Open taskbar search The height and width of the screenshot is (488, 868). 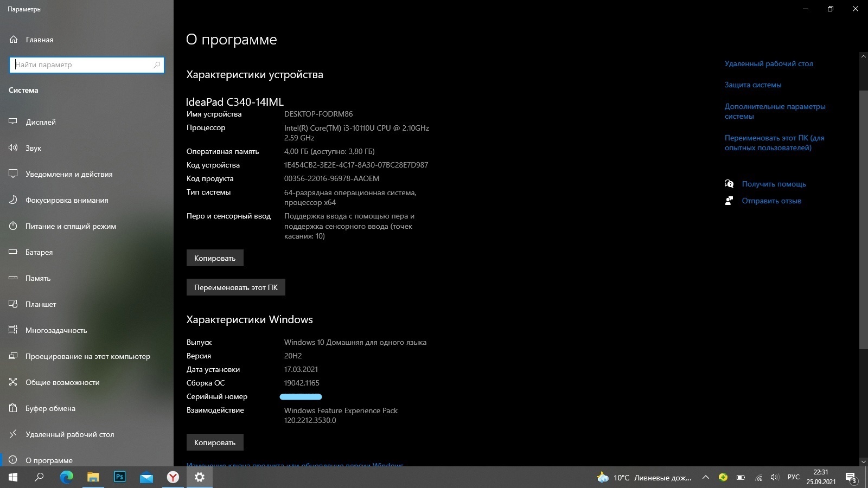(39, 477)
